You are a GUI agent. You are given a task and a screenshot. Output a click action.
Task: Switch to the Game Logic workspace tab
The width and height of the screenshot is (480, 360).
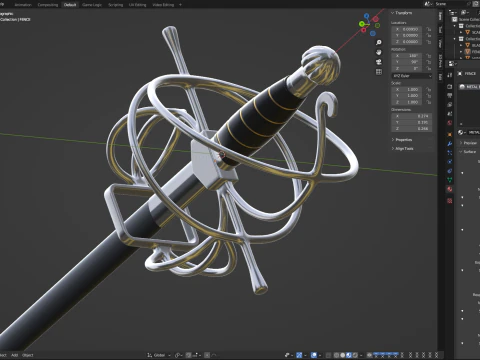click(92, 5)
